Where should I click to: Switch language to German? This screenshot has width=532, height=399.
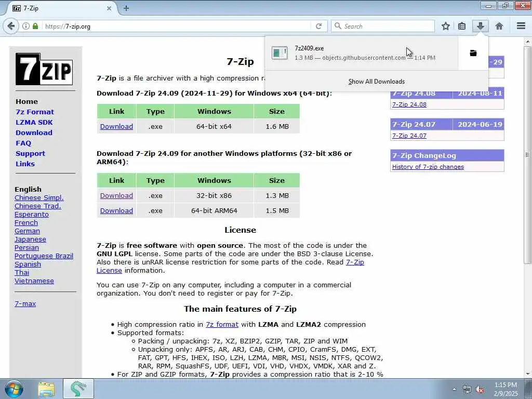coord(27,231)
